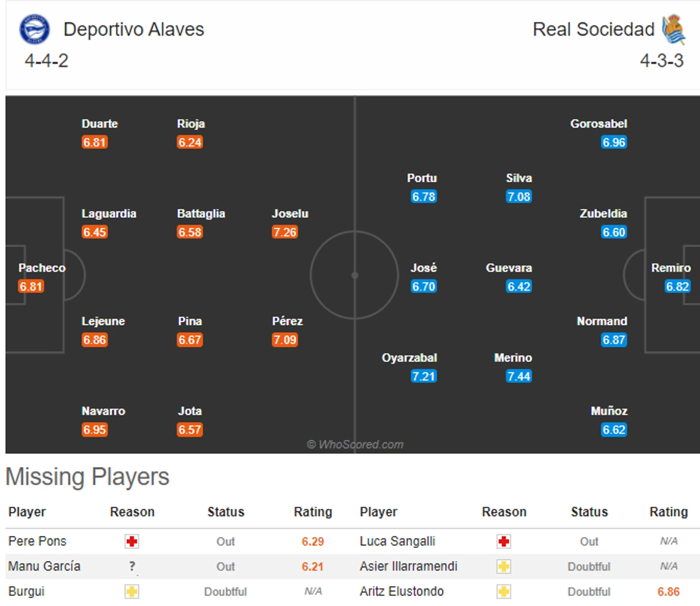Click Aritz Elustondo yellow cross icon
This screenshot has height=606, width=700.
tap(503, 591)
